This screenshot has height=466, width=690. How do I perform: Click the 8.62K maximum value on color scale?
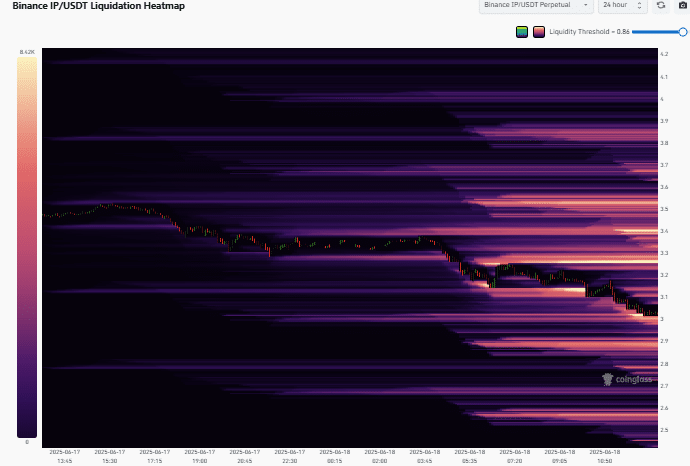27,52
